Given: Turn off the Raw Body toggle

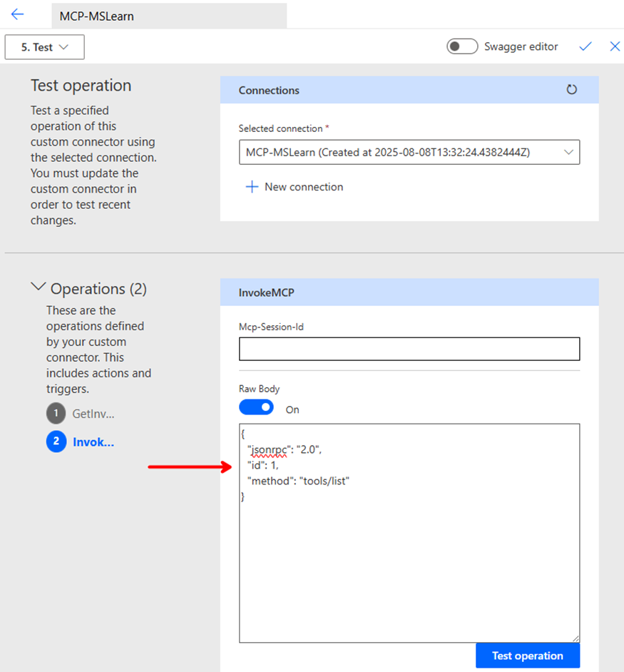Looking at the screenshot, I should [256, 407].
